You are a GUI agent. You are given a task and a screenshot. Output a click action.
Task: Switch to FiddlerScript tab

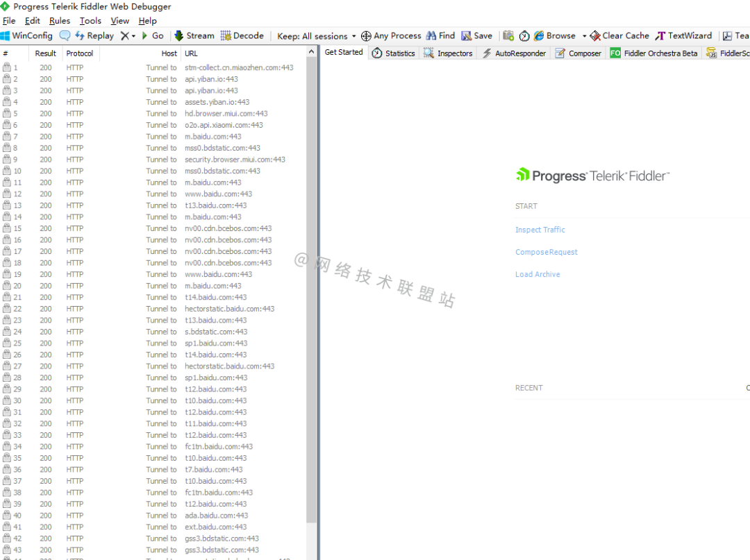(728, 53)
